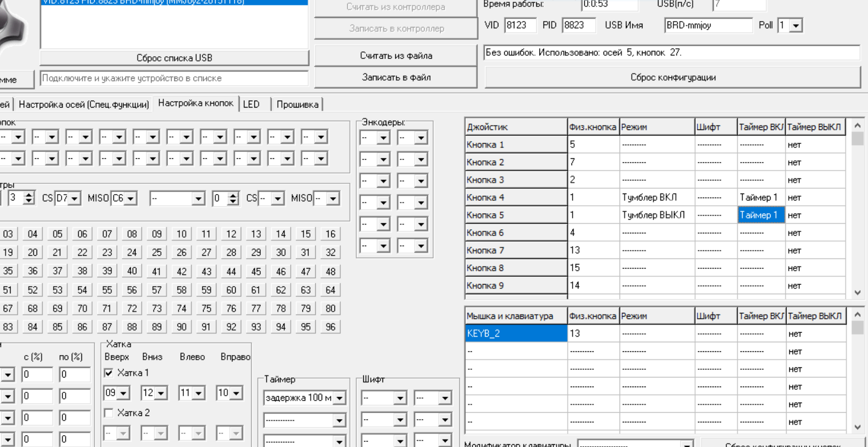
Task: Click the status field 'Без ошибок. Использовано'
Action: (672, 53)
